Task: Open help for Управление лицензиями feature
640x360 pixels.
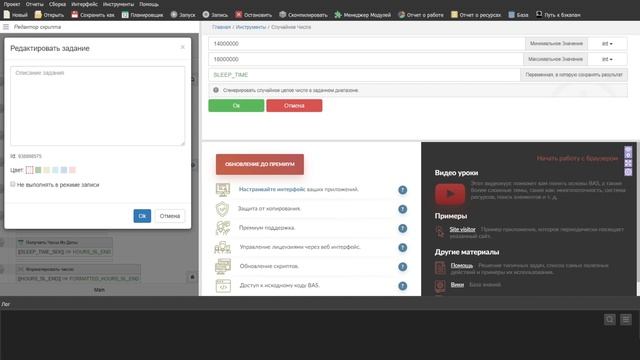Action: click(402, 247)
